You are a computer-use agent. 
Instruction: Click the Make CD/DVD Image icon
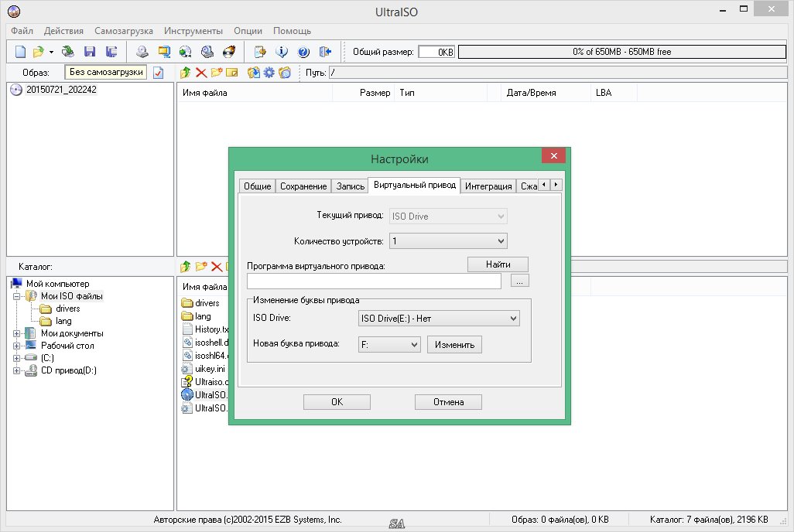142,52
